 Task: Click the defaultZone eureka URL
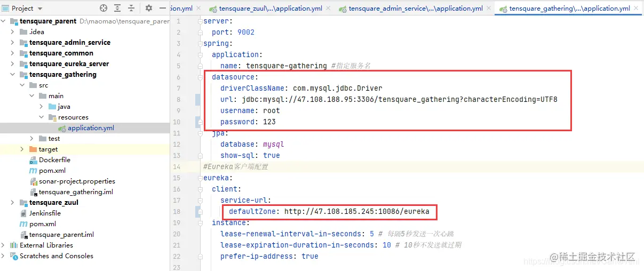point(357,211)
